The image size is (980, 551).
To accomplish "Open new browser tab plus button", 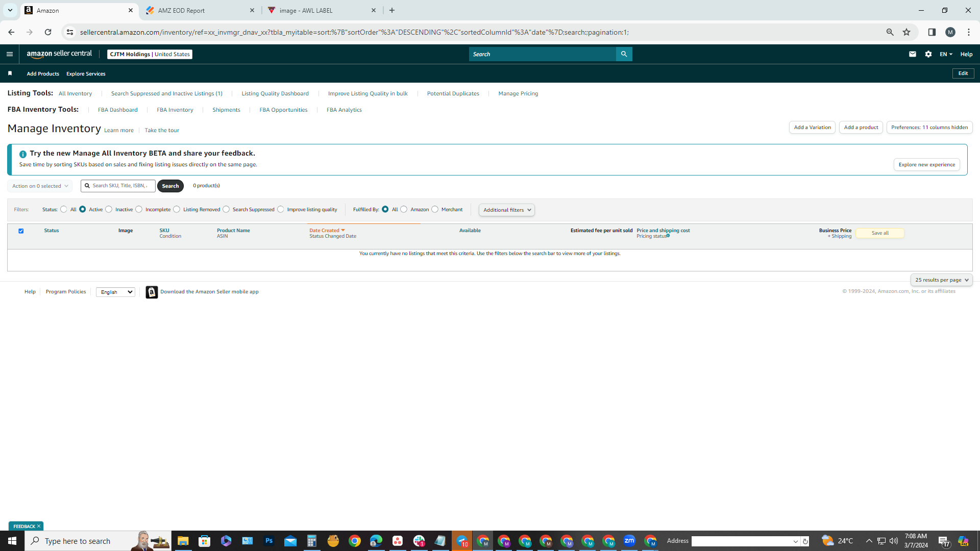I will pyautogui.click(x=392, y=10).
